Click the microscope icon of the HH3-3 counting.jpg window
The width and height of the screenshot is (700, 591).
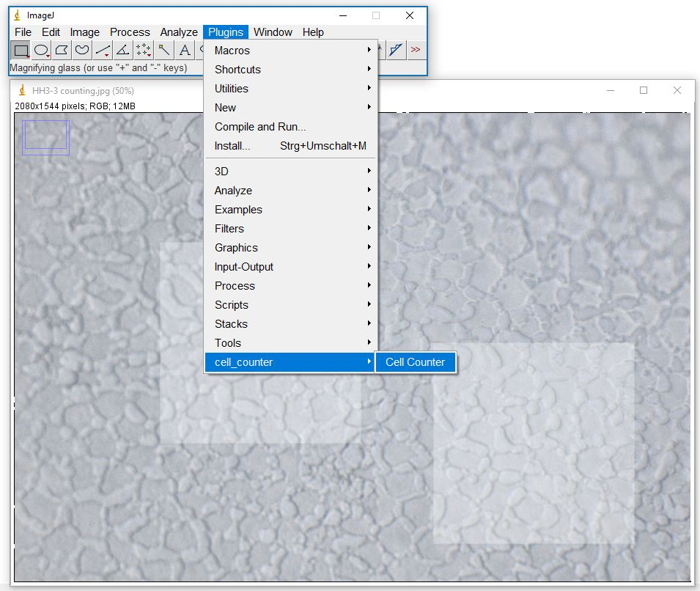point(22,90)
